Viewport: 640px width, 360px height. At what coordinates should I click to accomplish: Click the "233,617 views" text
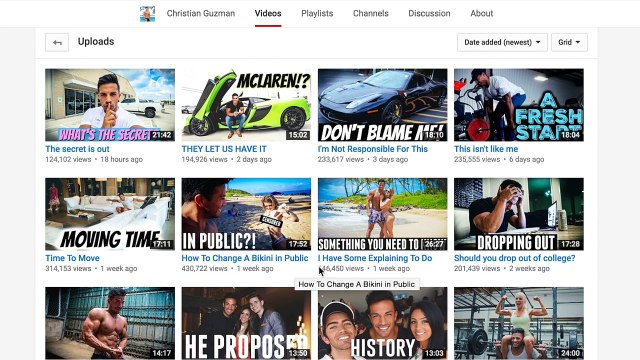click(341, 160)
